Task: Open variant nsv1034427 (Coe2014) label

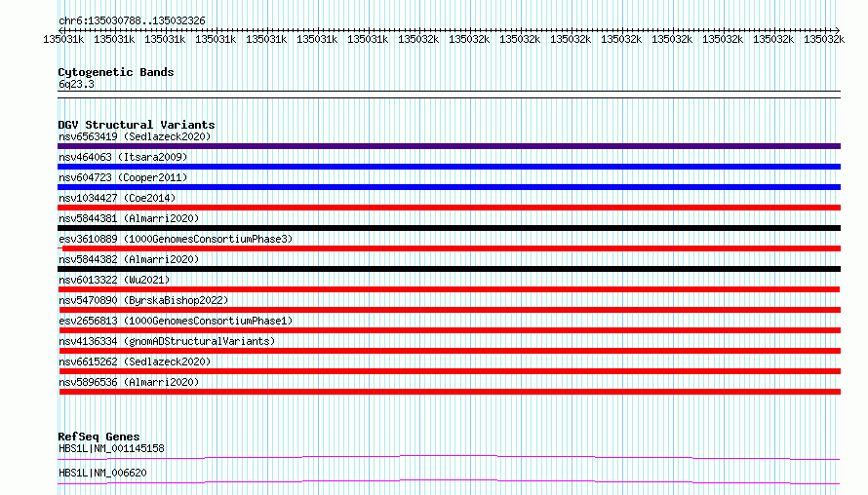Action: [x=117, y=198]
